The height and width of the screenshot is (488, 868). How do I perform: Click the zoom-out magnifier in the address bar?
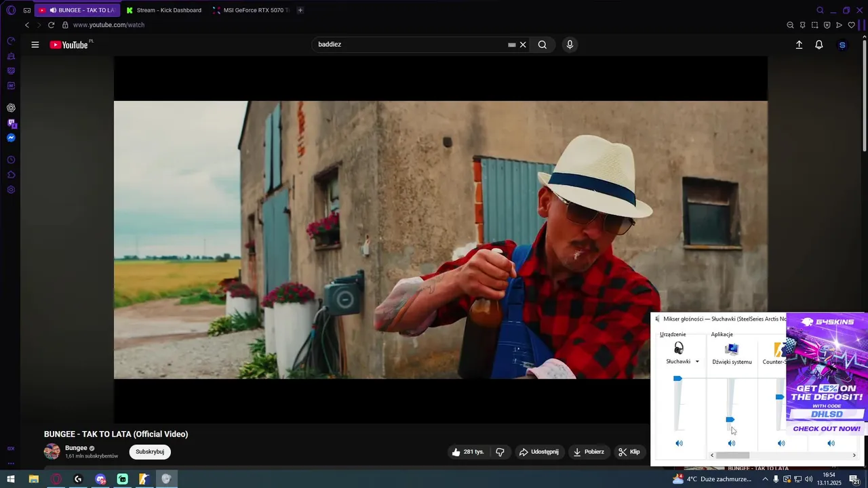point(790,25)
